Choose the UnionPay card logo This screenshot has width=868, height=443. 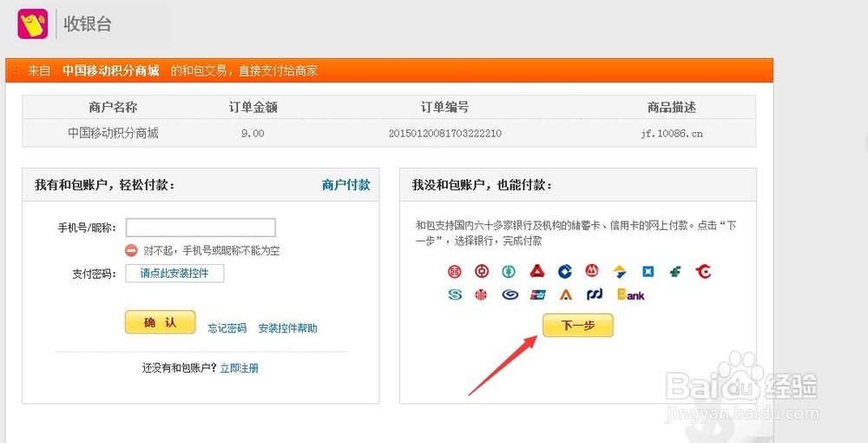(538, 294)
